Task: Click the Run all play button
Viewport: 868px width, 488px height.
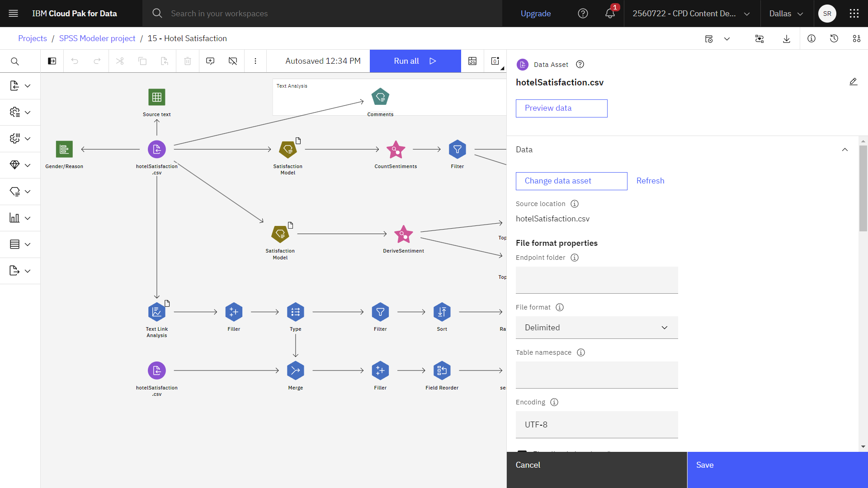Action: click(433, 61)
